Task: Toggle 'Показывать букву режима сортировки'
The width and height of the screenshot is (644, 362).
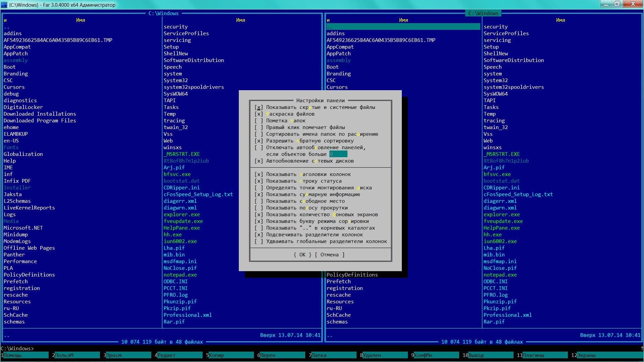Action: (259, 221)
